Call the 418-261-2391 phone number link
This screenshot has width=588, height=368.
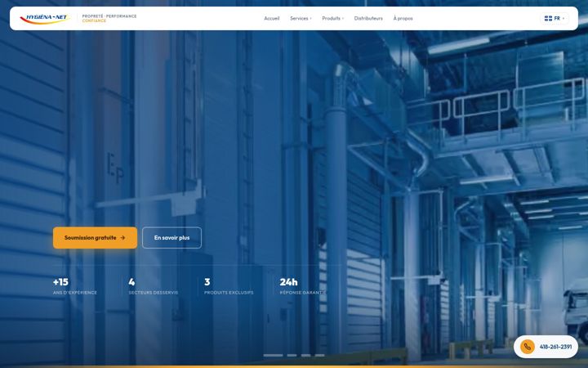[546, 347]
